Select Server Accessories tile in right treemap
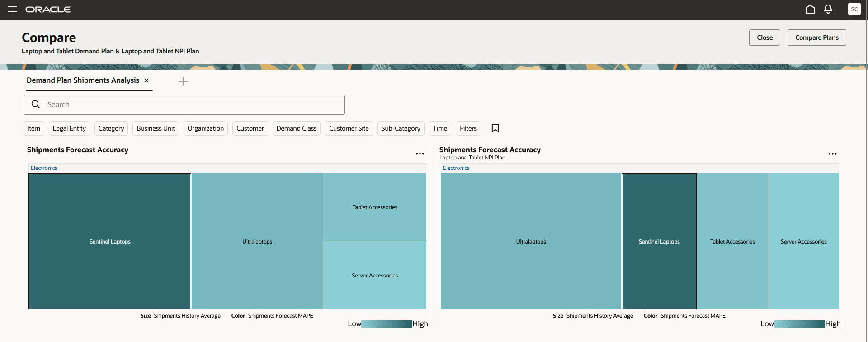The width and height of the screenshot is (868, 342). [804, 241]
